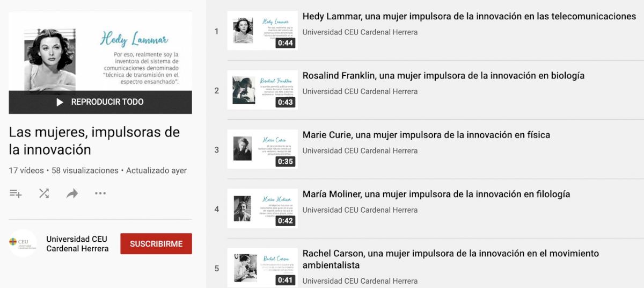This screenshot has height=288, width=644.
Task: Click the large playlist cover image
Action: (100, 52)
